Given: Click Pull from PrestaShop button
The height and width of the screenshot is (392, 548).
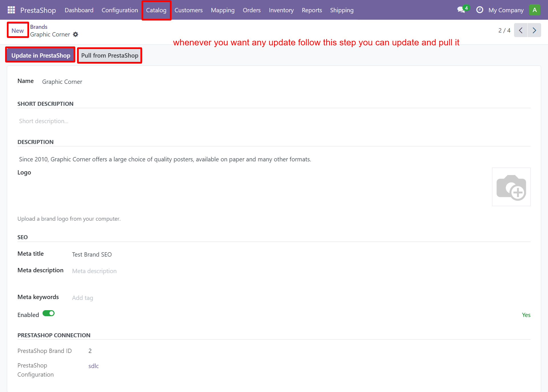Looking at the screenshot, I should tap(110, 55).
